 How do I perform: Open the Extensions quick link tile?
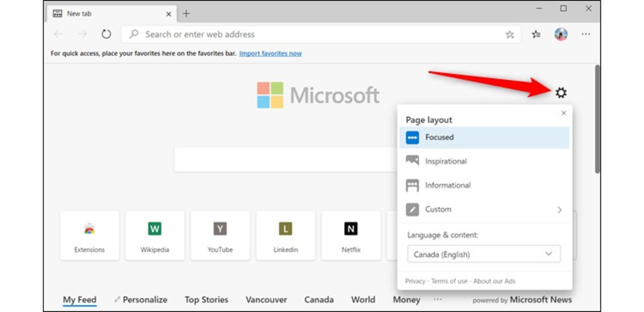click(90, 235)
